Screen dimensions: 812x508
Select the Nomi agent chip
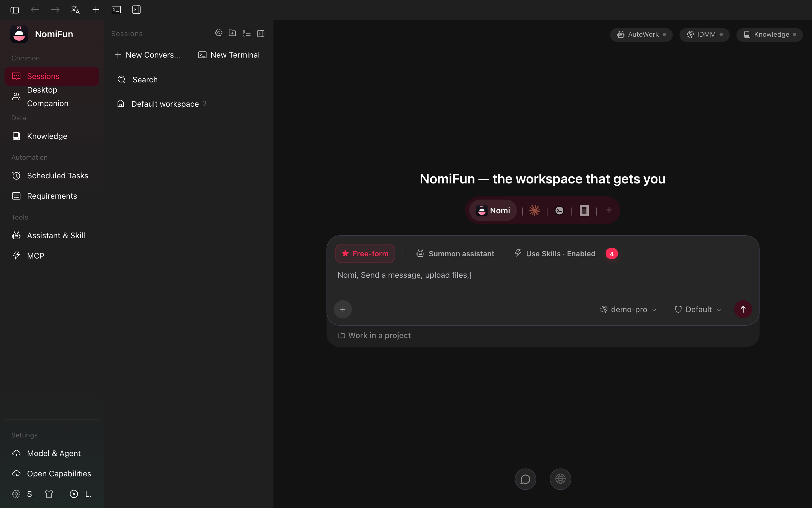(x=493, y=210)
